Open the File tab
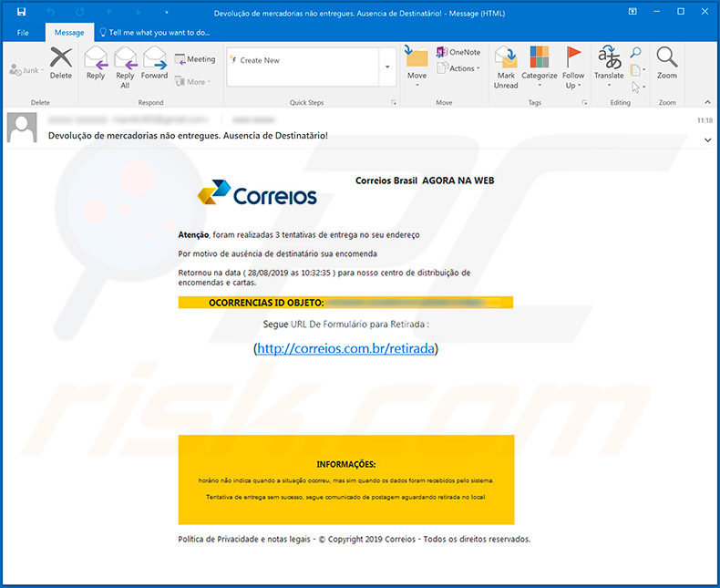 tap(23, 33)
